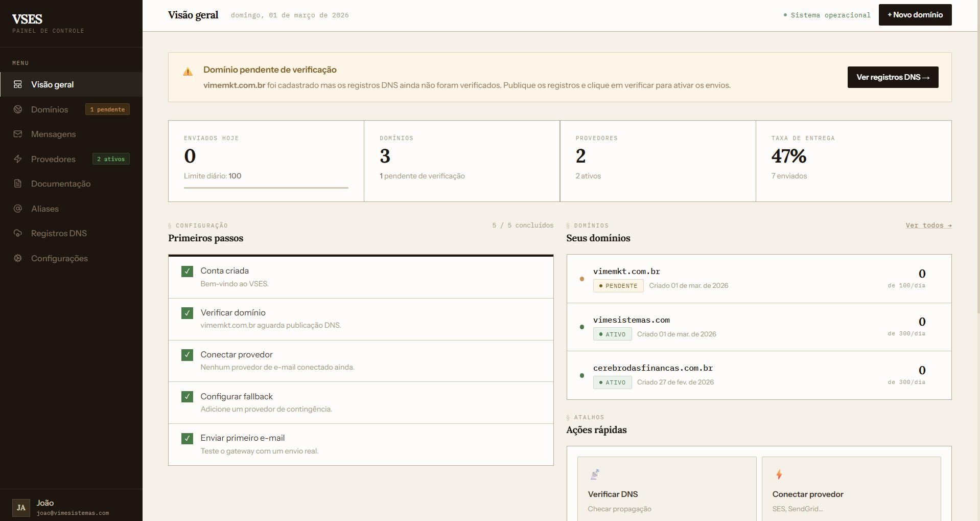The image size is (980, 521).
Task: Select the grid icon beside Visão geral
Action: click(17, 84)
